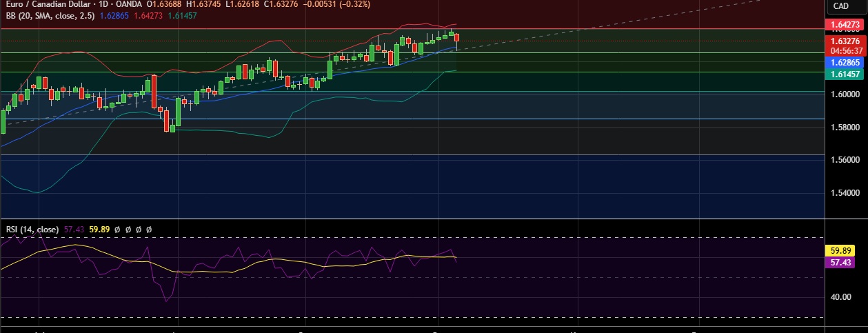The image size is (868, 333).
Task: Click the change value −0.00531 (−0.32%)
Action: point(338,4)
